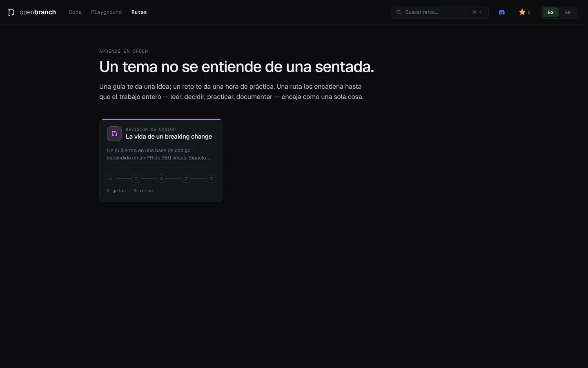Image resolution: width=588 pixels, height=368 pixels.
Task: Switch language to ES
Action: click(551, 12)
